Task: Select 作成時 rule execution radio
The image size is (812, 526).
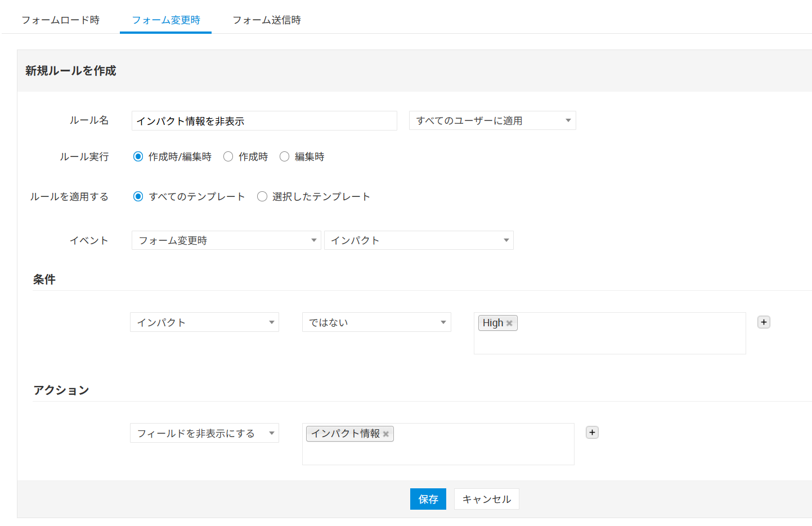Action: click(228, 157)
